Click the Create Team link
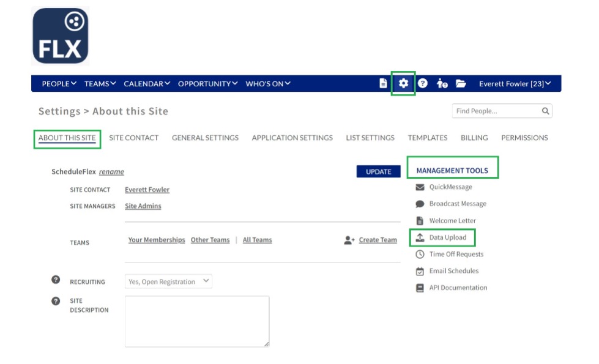Image resolution: width=599 pixels, height=364 pixels. click(378, 240)
